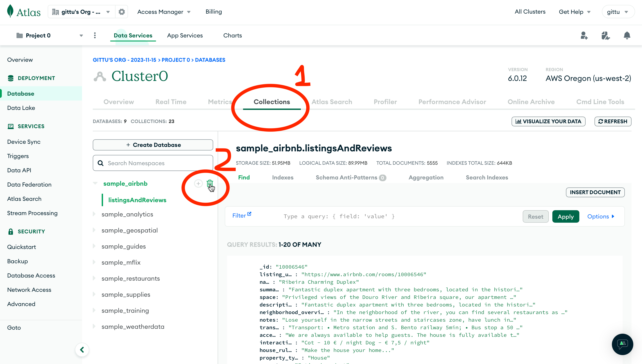Click Visualize Your Data button
Screen dimensions: 642x364
point(548,121)
